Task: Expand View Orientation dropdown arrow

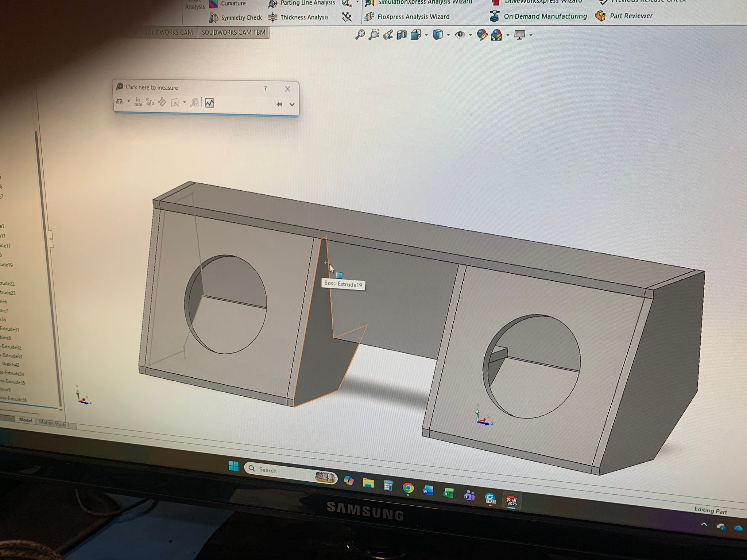Action: coord(426,35)
